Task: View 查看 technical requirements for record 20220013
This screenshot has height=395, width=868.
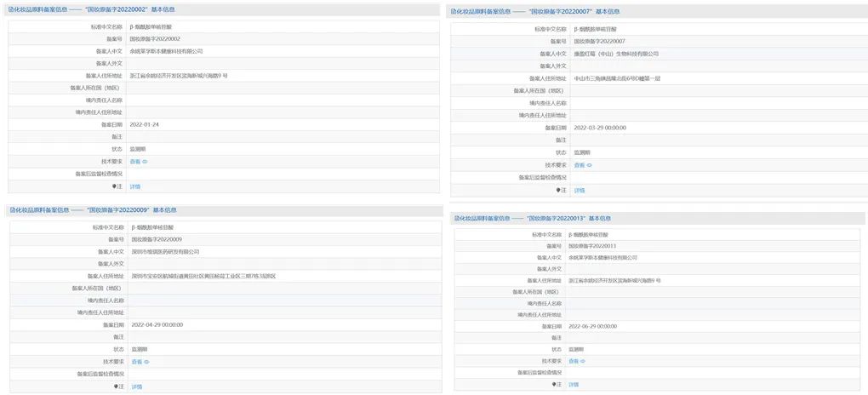Action: point(574,361)
